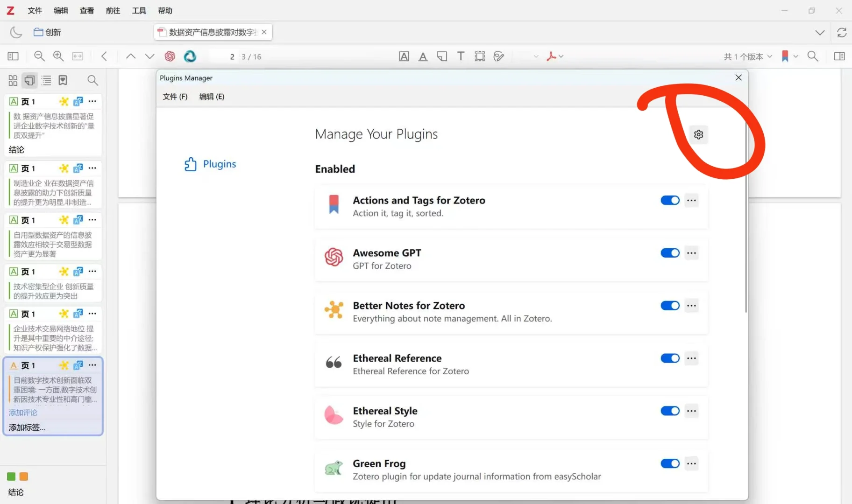Image resolution: width=852 pixels, height=504 pixels.
Task: Open the 帮助 menu
Action: [165, 11]
